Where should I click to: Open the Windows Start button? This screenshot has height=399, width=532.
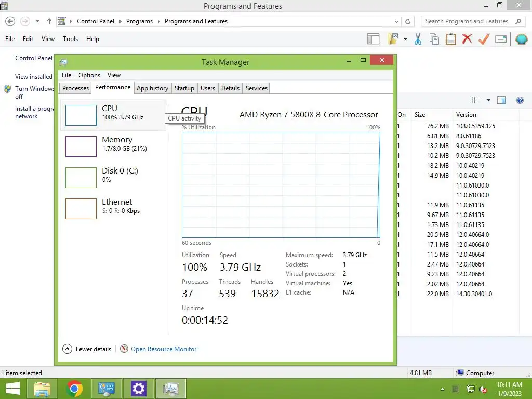point(13,389)
